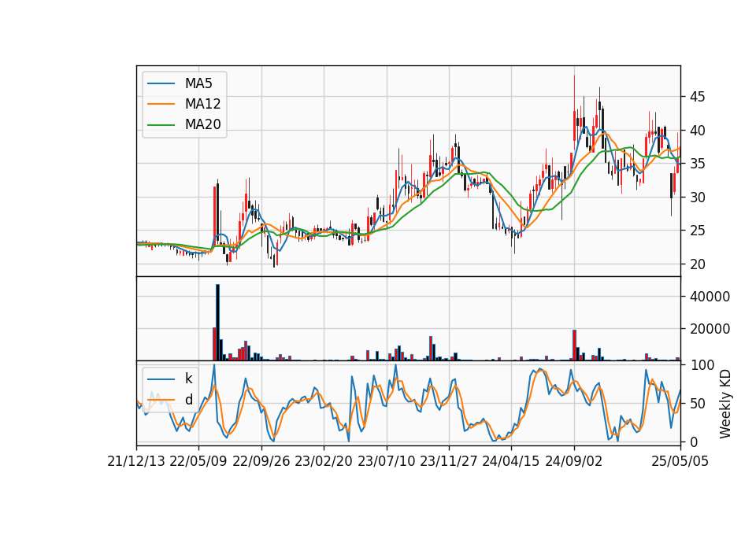Click the 23/11/27 date tick label
Screen dimensions: 756x543
pyautogui.click(x=449, y=461)
